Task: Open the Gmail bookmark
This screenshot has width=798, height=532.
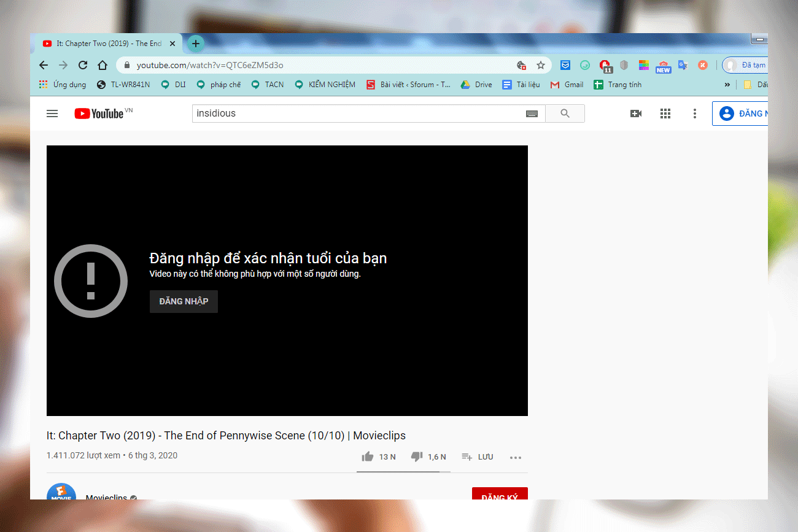Action: pyautogui.click(x=567, y=85)
